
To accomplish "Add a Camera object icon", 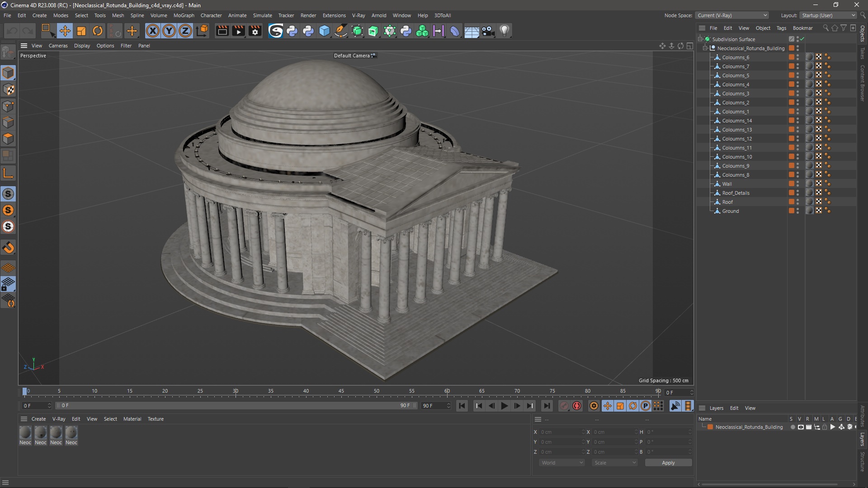I will 488,31.
